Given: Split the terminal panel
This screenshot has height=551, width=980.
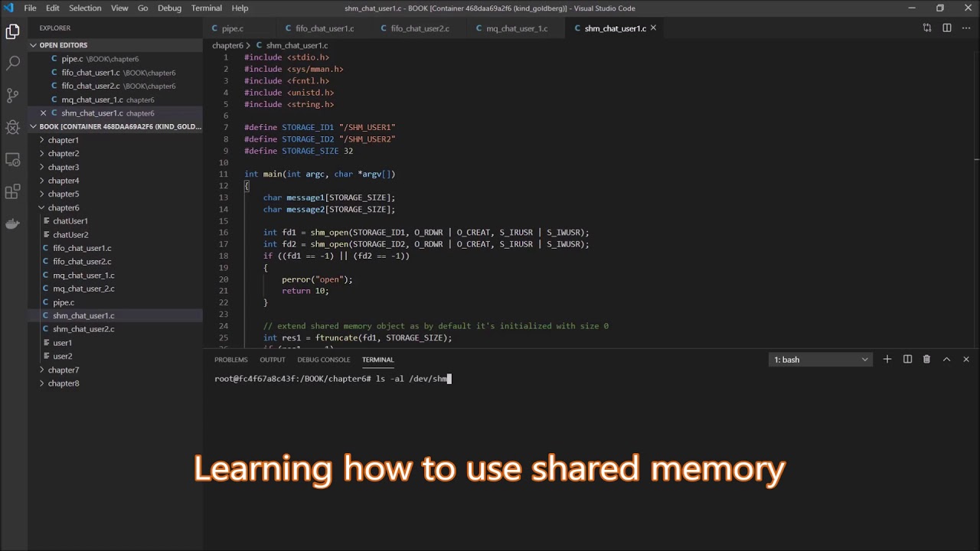Looking at the screenshot, I should [x=907, y=359].
